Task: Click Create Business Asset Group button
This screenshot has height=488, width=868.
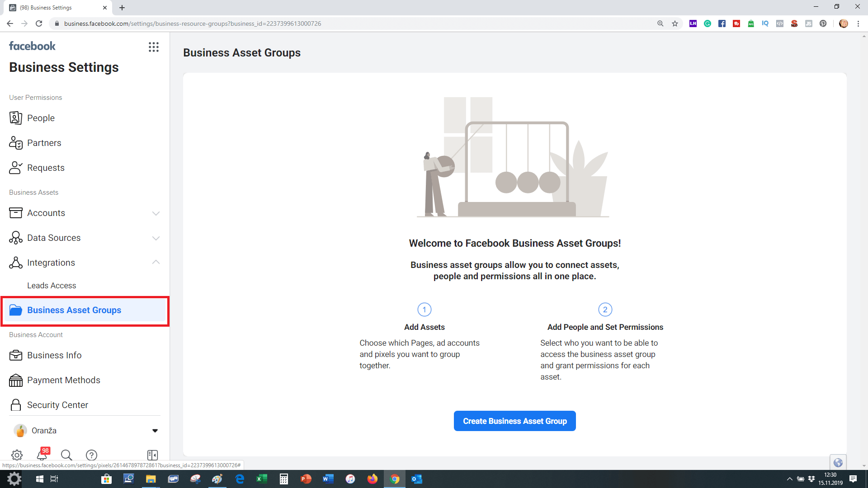Action: point(514,421)
